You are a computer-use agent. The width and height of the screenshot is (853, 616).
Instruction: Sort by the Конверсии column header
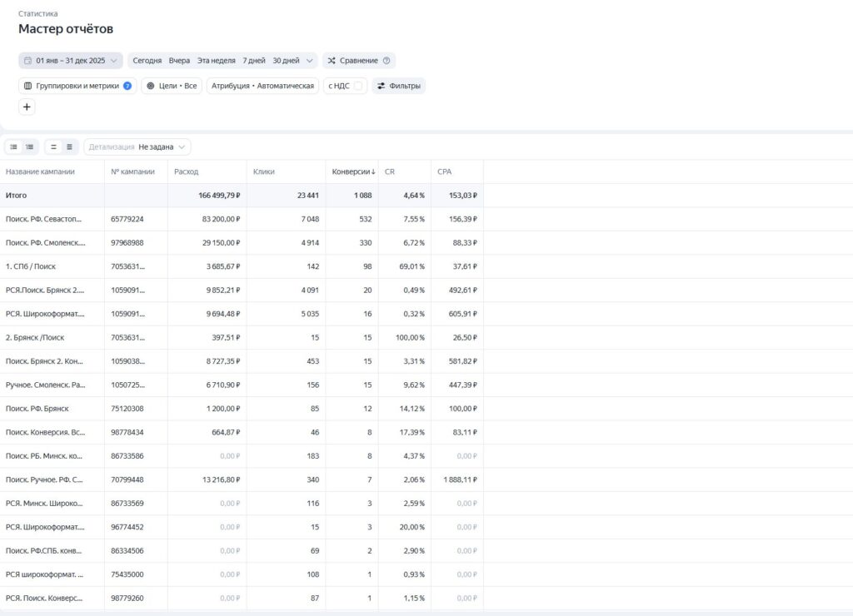click(x=353, y=171)
